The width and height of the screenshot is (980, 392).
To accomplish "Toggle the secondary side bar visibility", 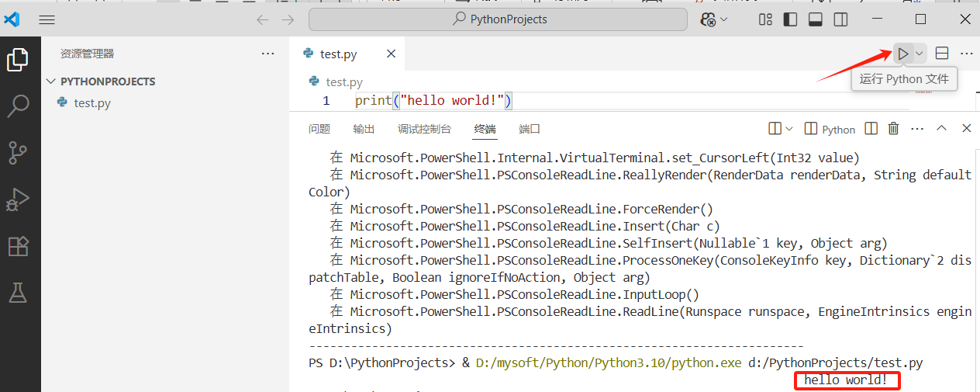I will [840, 19].
